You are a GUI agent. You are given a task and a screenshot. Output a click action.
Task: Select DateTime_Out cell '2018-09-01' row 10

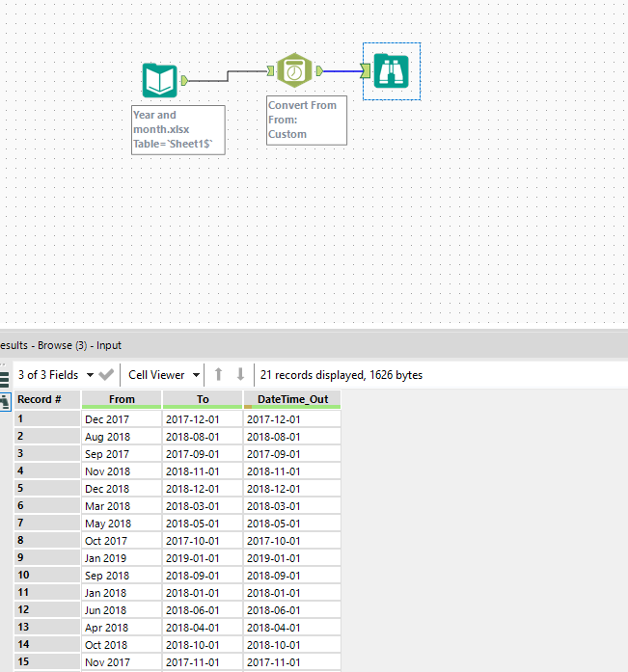292,576
